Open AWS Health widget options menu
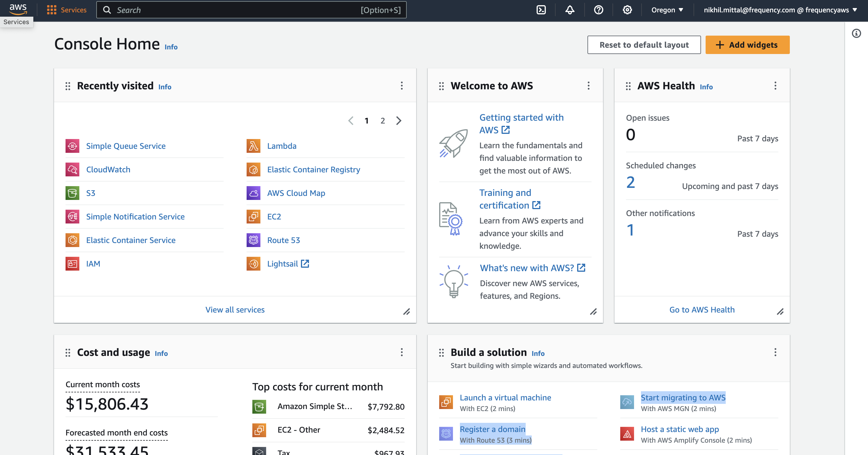Image resolution: width=868 pixels, height=455 pixels. pos(775,86)
